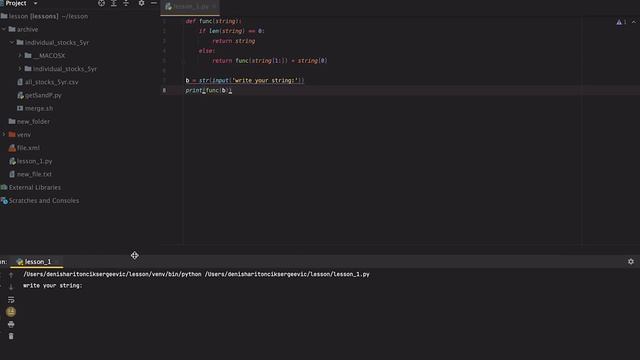Viewport: 640px width, 360px height.
Task: Click the warning indicator in the editor
Action: click(x=621, y=22)
